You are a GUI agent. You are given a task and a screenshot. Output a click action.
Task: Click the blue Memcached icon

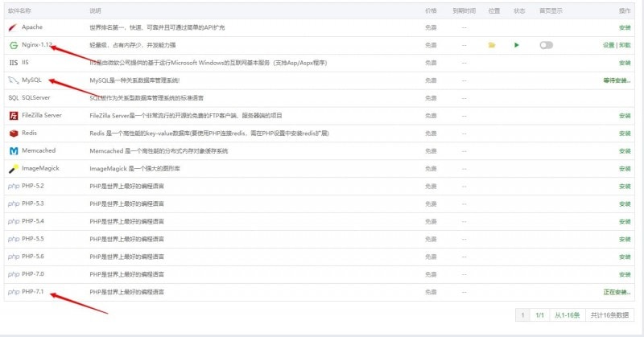click(14, 151)
